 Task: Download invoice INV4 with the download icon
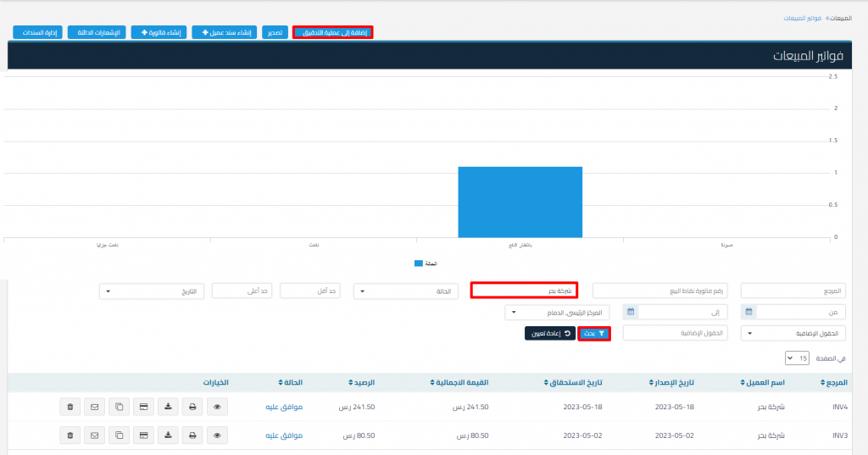[x=168, y=407]
